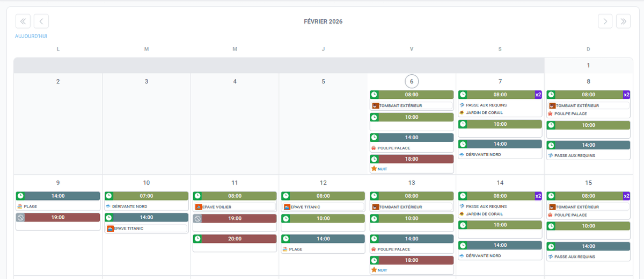
Task: Open the 10:00 session on February 6
Action: [412, 117]
